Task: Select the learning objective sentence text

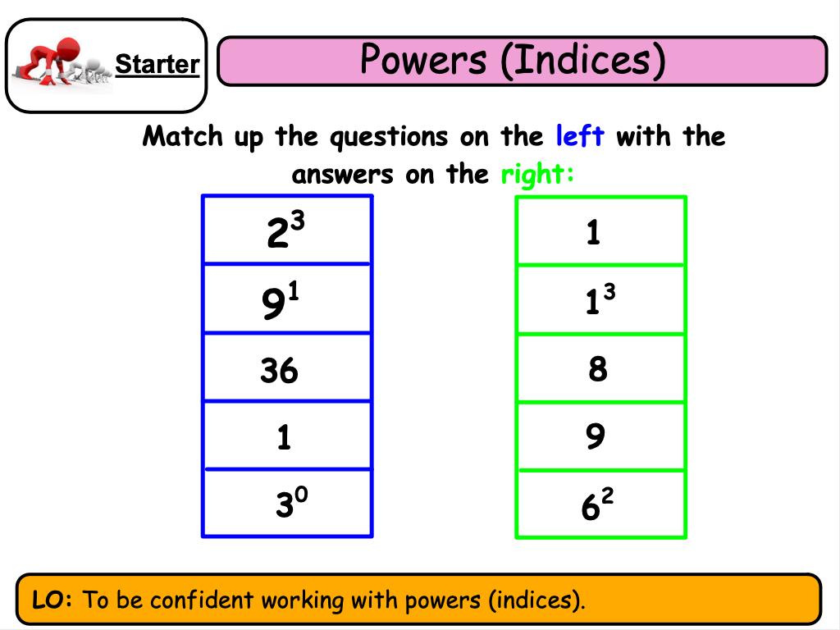Action: pyautogui.click(x=335, y=600)
